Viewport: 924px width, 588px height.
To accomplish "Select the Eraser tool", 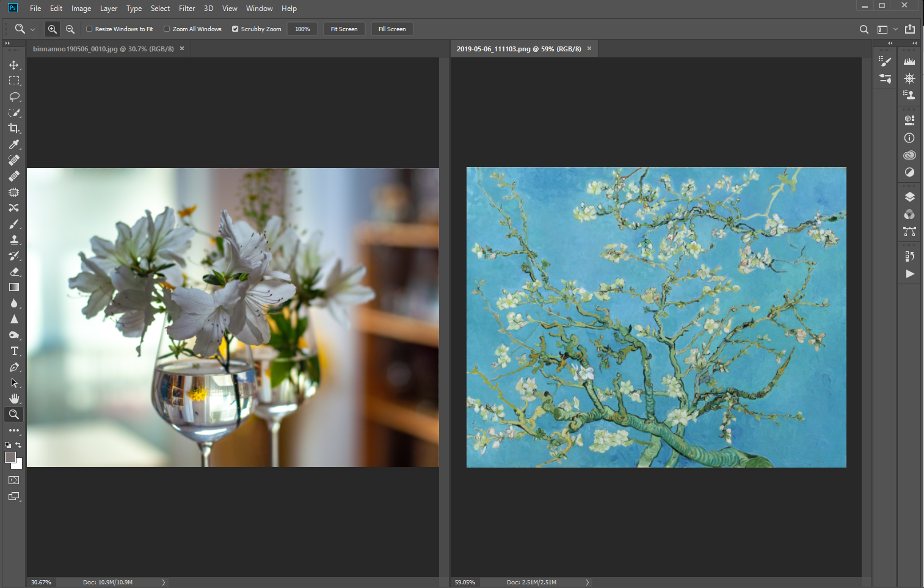I will click(x=14, y=271).
